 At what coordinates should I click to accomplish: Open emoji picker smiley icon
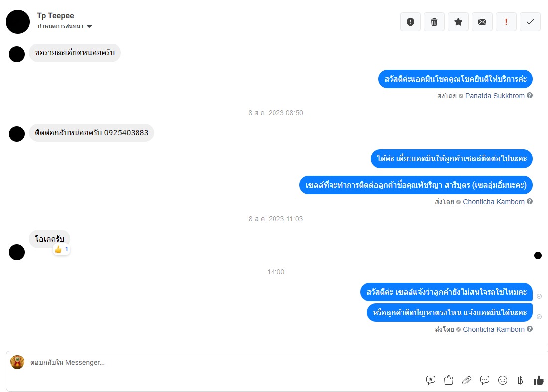pos(503,380)
